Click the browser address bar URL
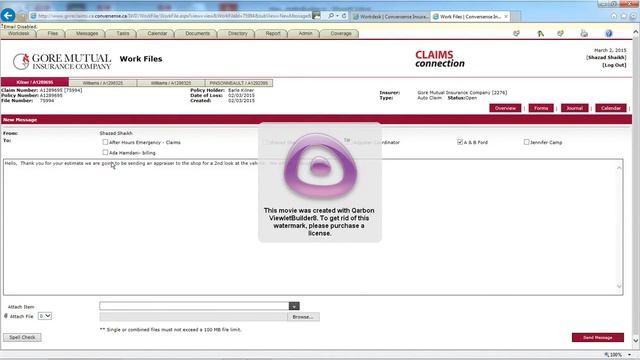The height and width of the screenshot is (360, 640). pyautogui.click(x=174, y=16)
